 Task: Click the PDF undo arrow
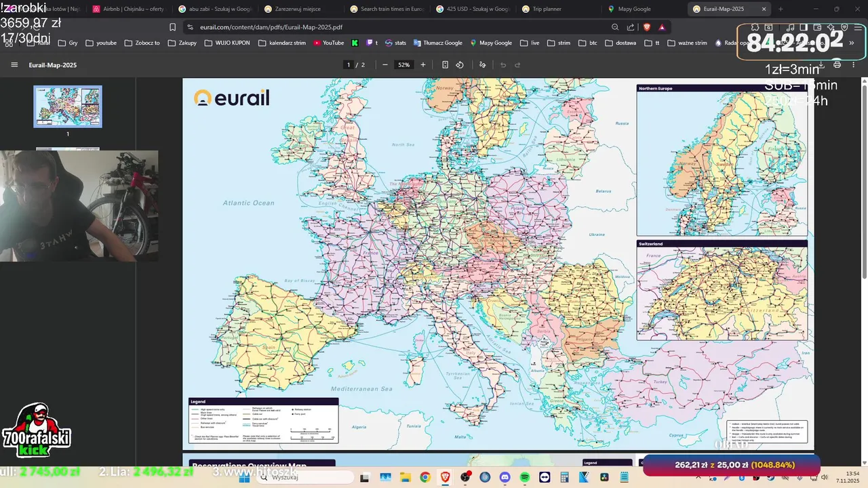coord(503,65)
